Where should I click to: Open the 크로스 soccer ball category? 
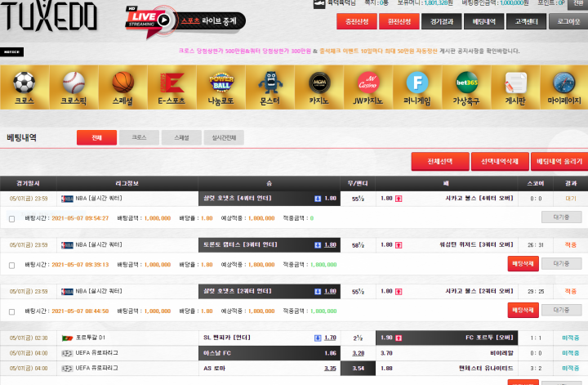[24, 87]
